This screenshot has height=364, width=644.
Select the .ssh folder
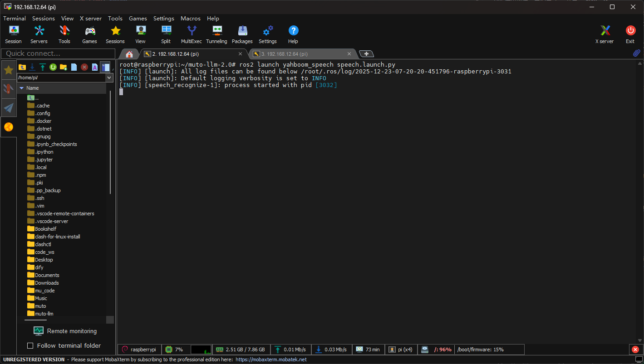pyautogui.click(x=39, y=198)
